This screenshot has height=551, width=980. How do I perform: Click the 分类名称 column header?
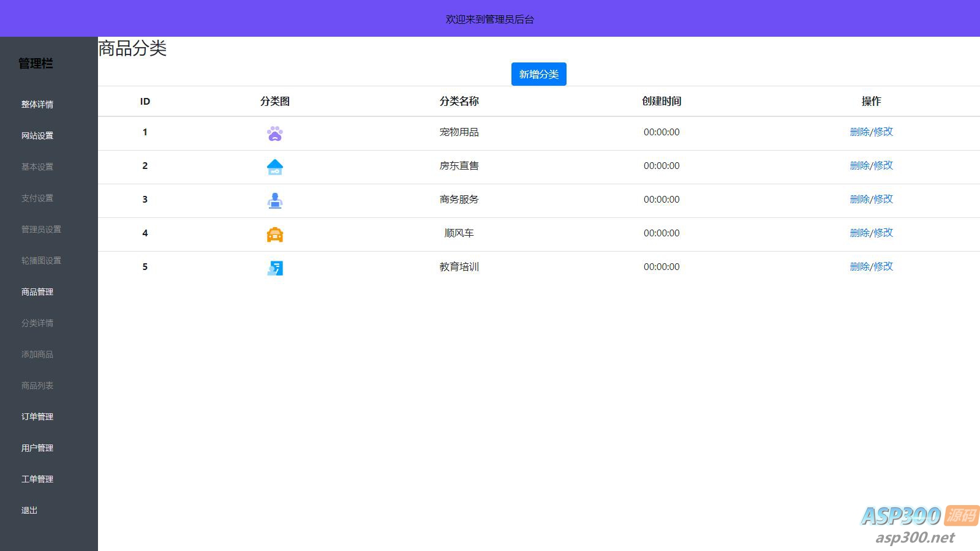(x=459, y=101)
